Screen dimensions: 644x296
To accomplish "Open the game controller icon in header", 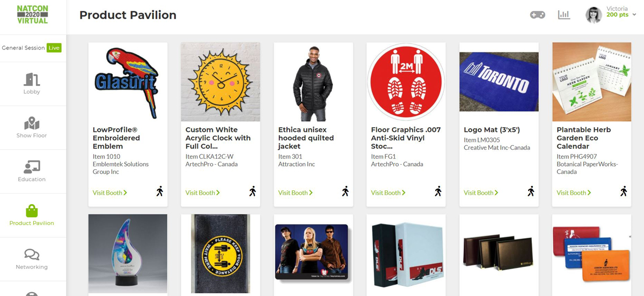I will tap(537, 15).
